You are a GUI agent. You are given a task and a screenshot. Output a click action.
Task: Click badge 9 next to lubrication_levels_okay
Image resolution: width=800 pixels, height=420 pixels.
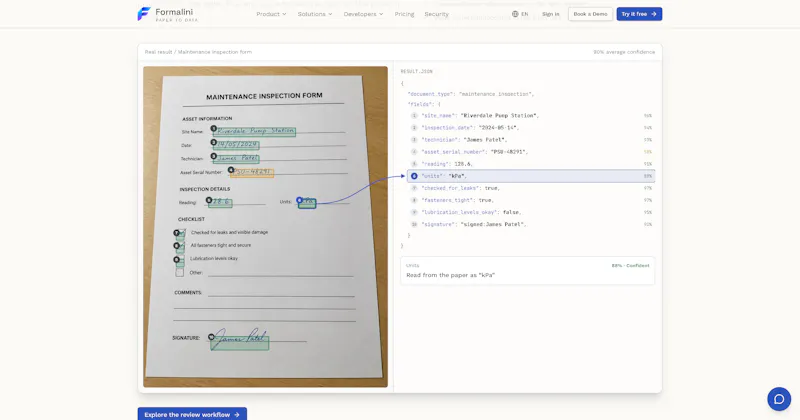coord(414,212)
